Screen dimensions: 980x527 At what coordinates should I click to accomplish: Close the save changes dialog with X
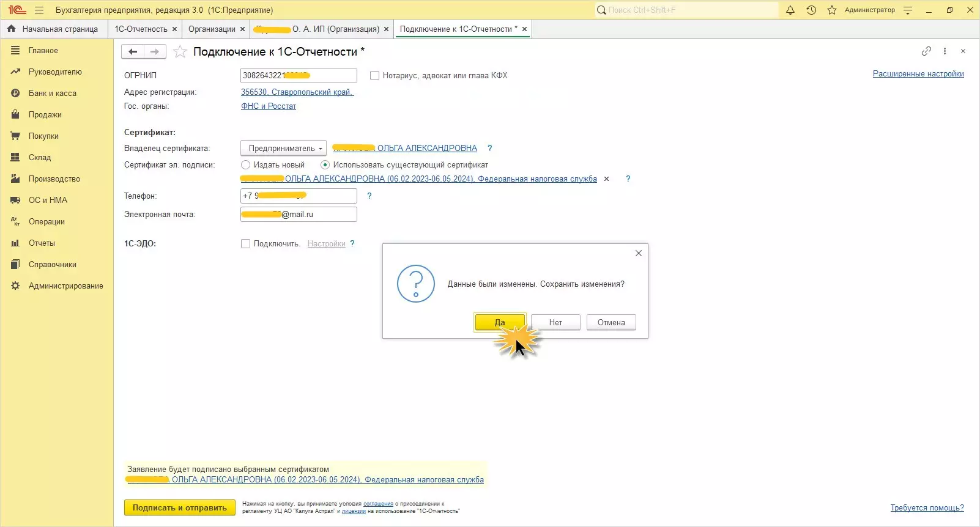[639, 253]
